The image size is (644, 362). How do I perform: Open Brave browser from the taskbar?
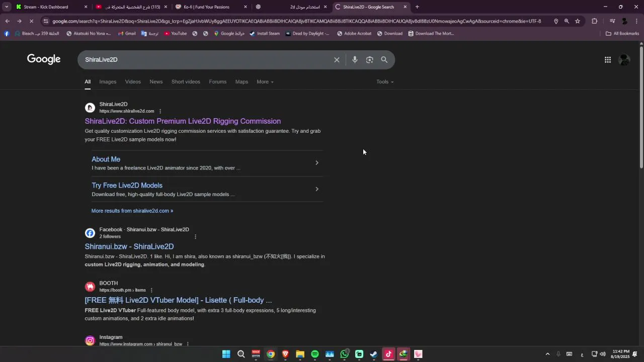point(285,354)
